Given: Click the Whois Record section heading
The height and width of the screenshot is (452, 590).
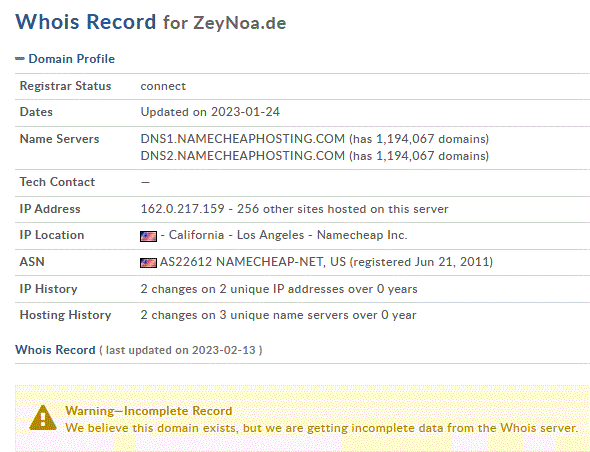Looking at the screenshot, I should (55, 350).
